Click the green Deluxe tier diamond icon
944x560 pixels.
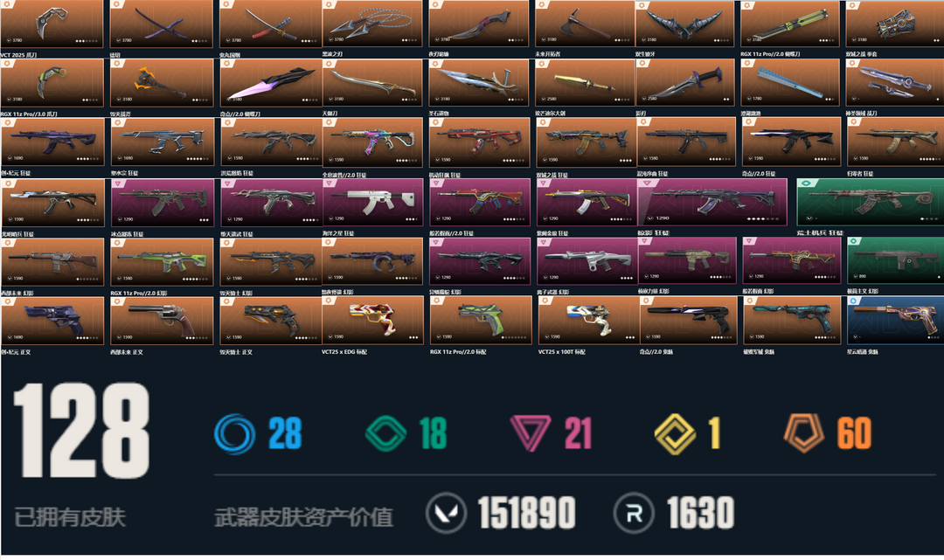(386, 433)
